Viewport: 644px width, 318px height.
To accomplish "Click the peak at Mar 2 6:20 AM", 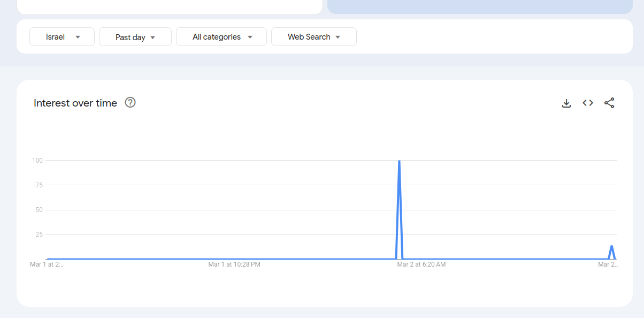I will click(399, 161).
